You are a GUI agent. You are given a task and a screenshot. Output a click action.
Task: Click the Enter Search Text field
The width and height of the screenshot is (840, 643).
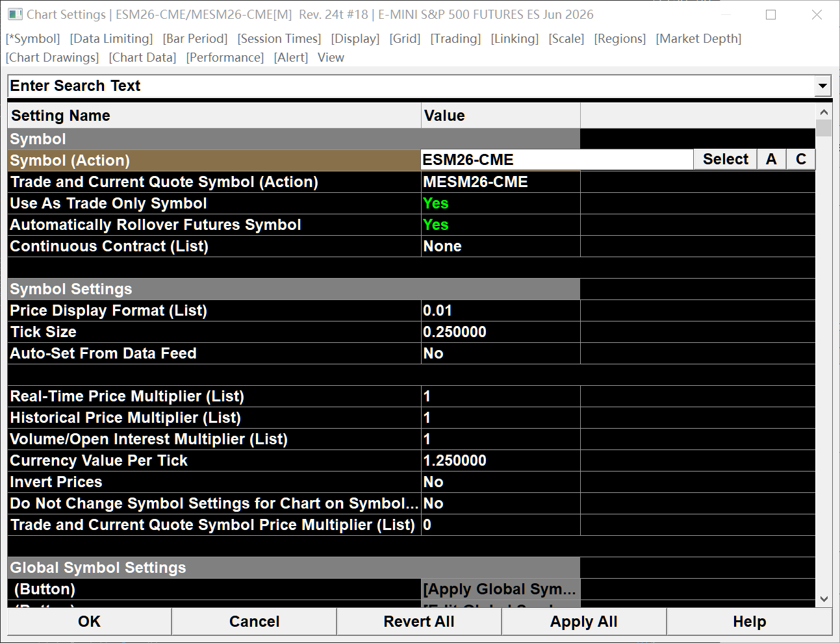tap(412, 86)
